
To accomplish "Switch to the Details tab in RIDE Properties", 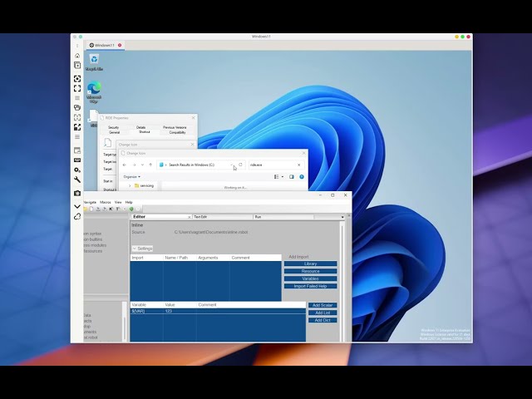I will point(140,127).
